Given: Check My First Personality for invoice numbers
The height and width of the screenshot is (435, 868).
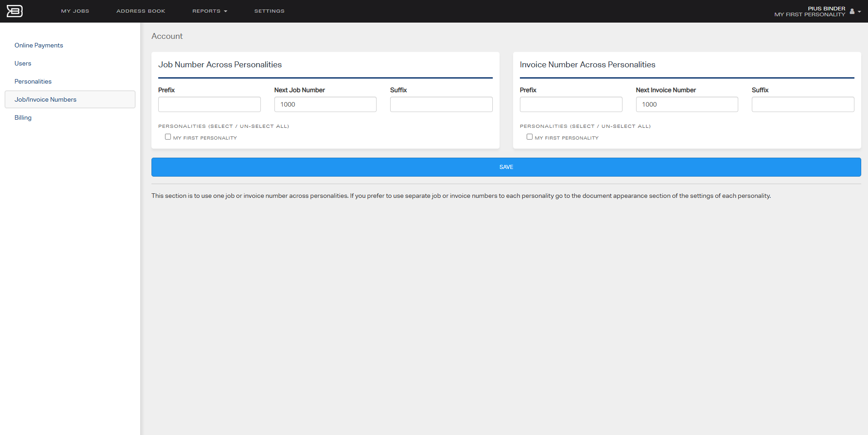Looking at the screenshot, I should tap(529, 137).
